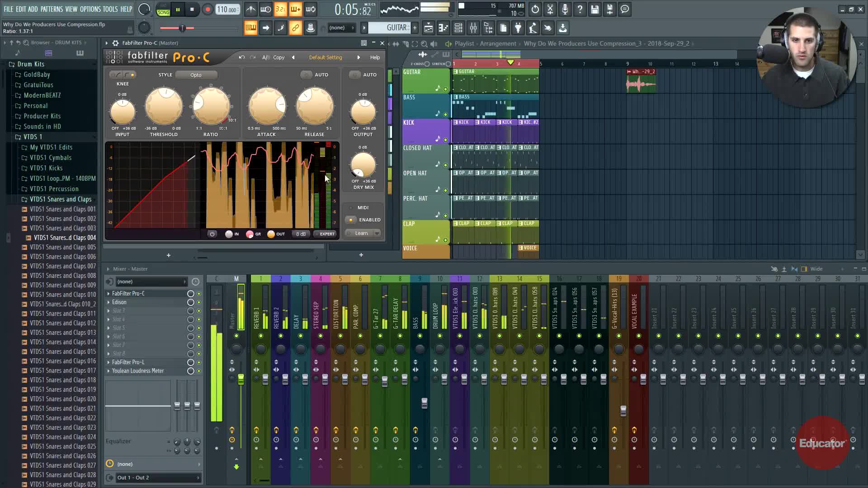Click the Pro-C Help button
868x488 pixels.
click(x=375, y=57)
